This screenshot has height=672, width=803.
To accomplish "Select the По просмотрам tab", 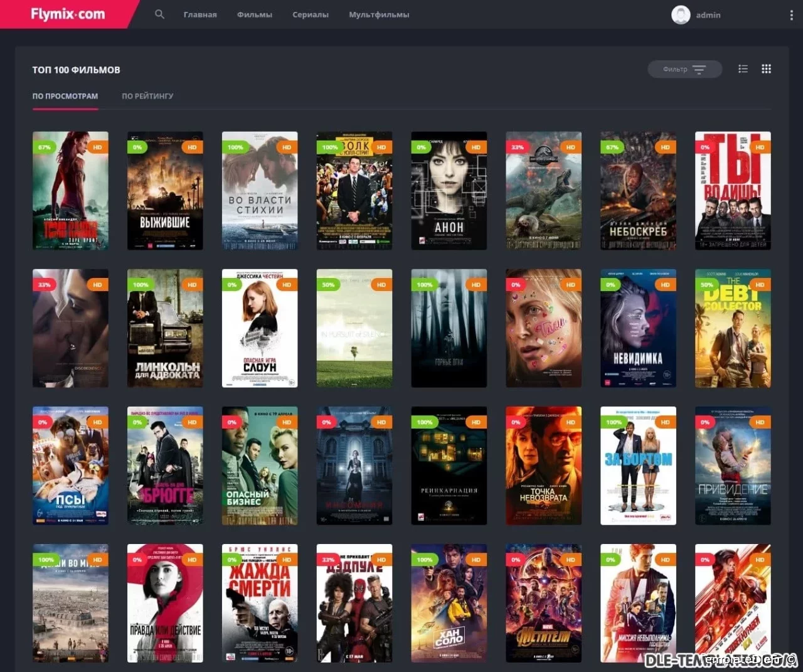I will pyautogui.click(x=65, y=96).
